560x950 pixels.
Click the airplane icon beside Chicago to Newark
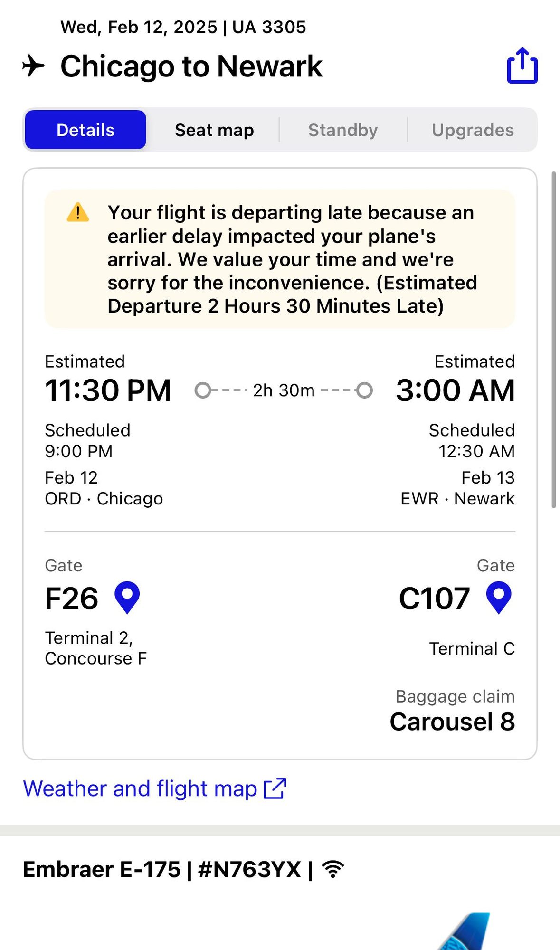click(x=33, y=66)
